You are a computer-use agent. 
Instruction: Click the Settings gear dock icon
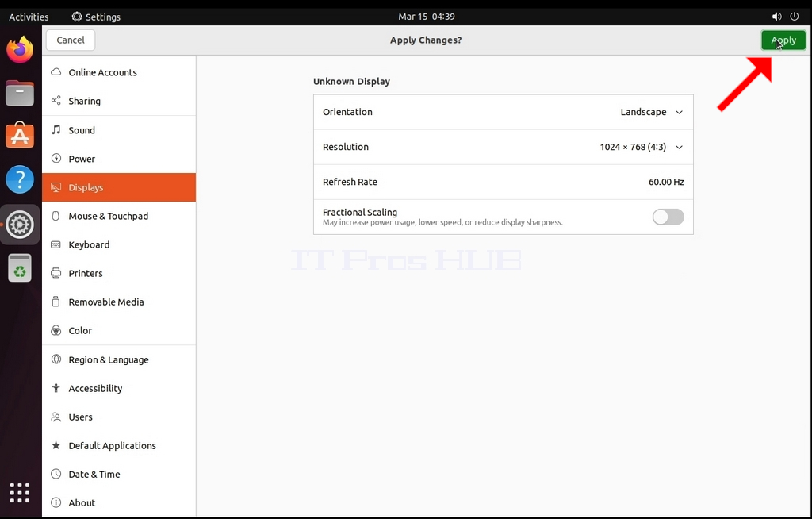coord(20,225)
